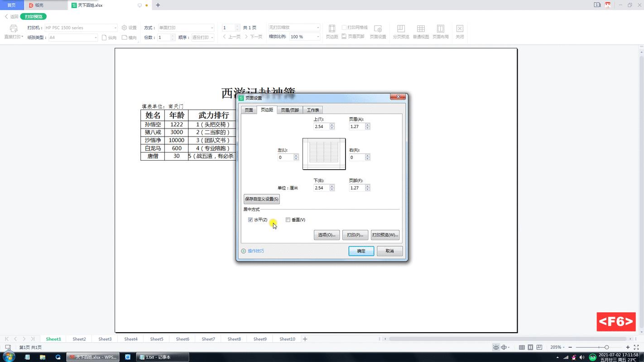Toggle 水平(Z) horizontal centering checkbox
Screen dimensions: 644x362
[250, 220]
